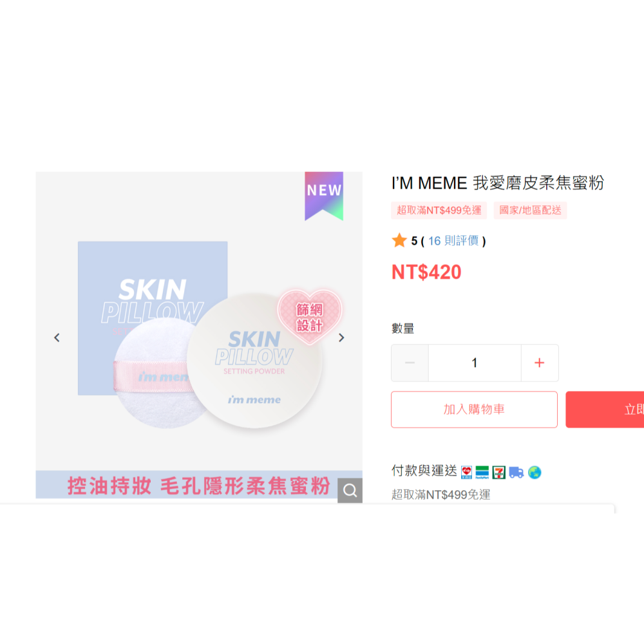Open the magnifier image zoom icon
The image size is (644, 644).
(350, 490)
